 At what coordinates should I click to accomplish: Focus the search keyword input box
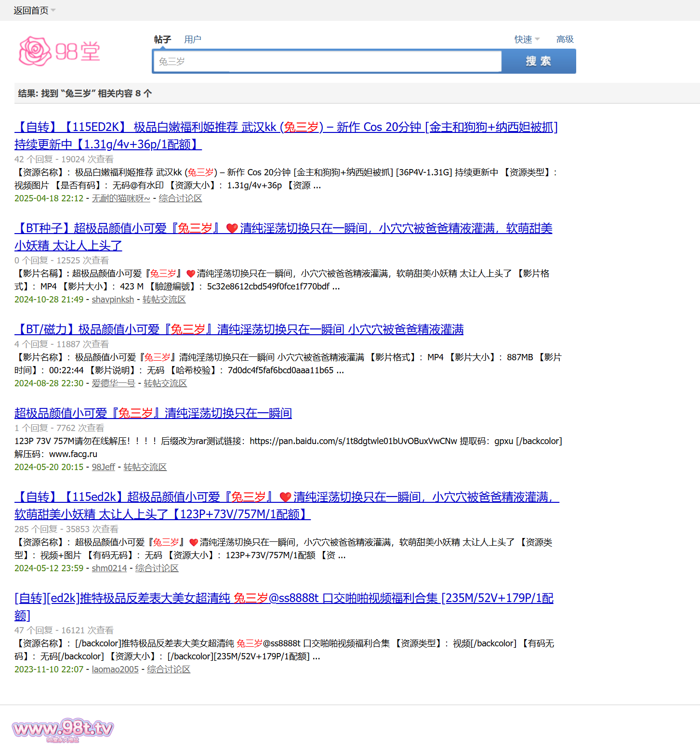click(327, 62)
